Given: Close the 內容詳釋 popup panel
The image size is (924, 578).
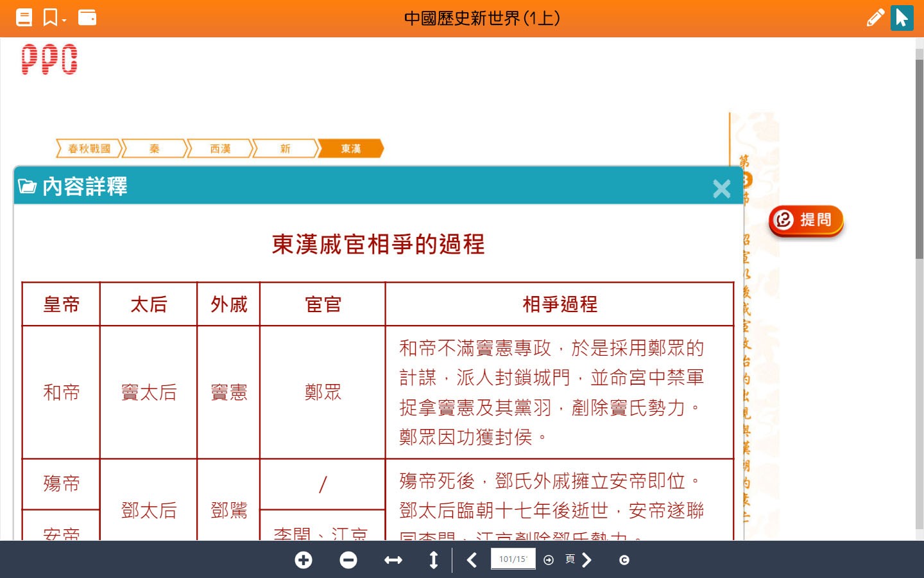Looking at the screenshot, I should click(721, 188).
